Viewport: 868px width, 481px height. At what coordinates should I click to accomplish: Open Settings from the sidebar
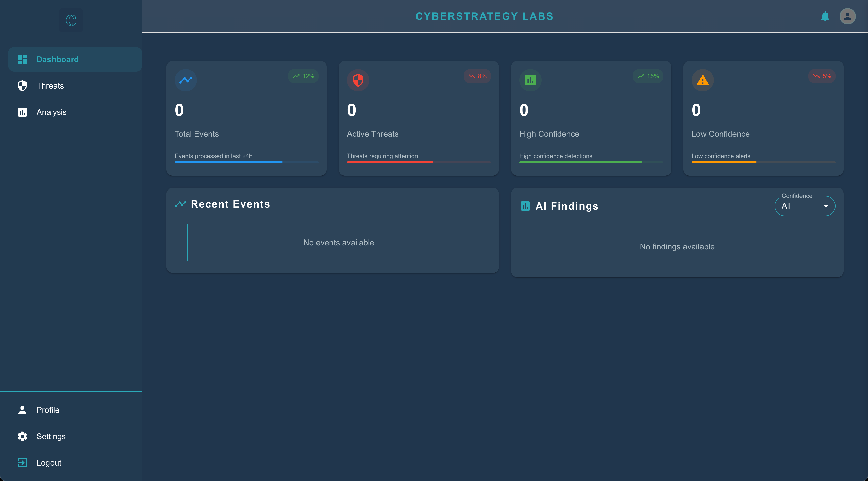[x=51, y=436]
